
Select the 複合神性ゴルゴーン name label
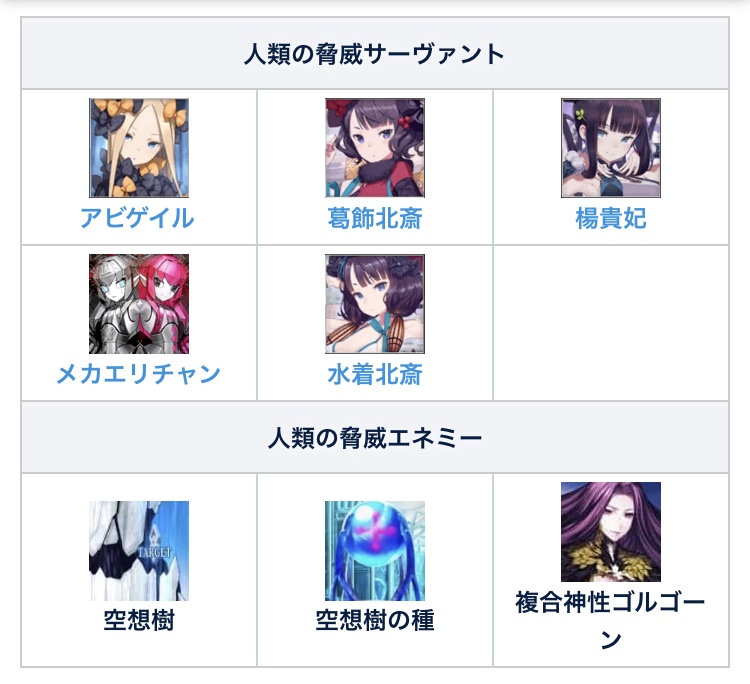coord(610,620)
